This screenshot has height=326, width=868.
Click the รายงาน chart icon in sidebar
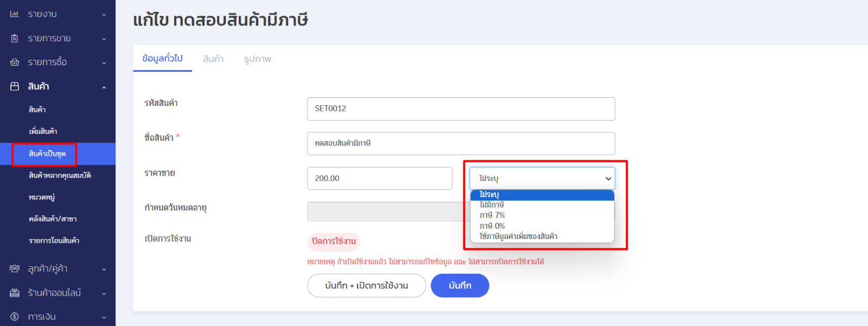pos(15,14)
